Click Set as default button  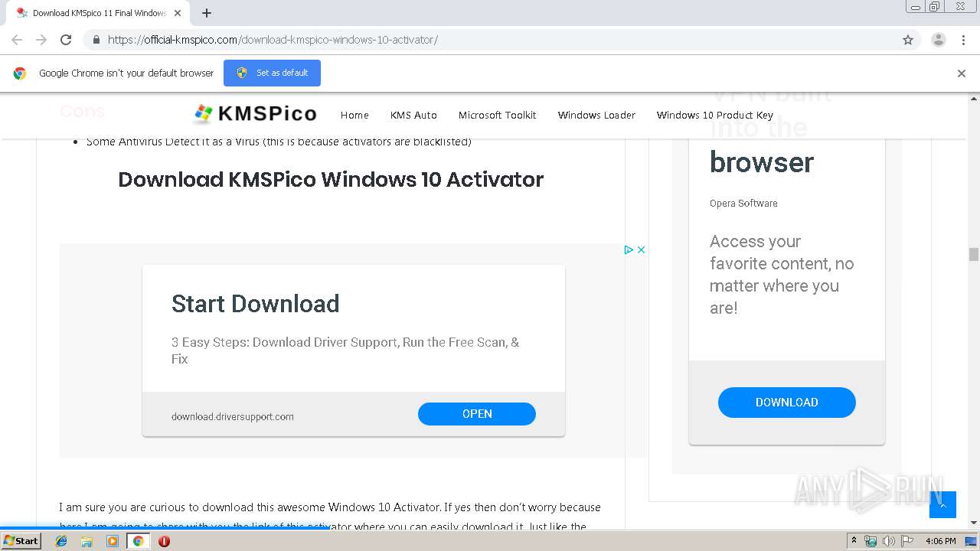(272, 73)
